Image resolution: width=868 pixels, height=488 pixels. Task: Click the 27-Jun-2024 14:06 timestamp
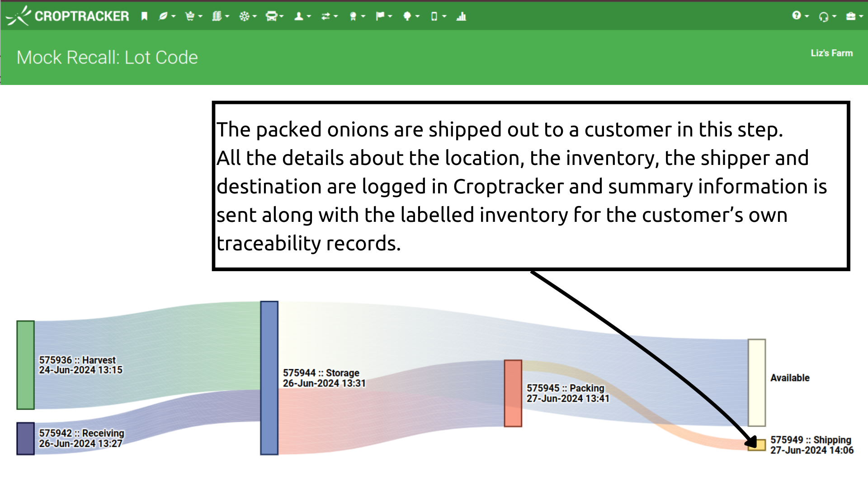[812, 450]
